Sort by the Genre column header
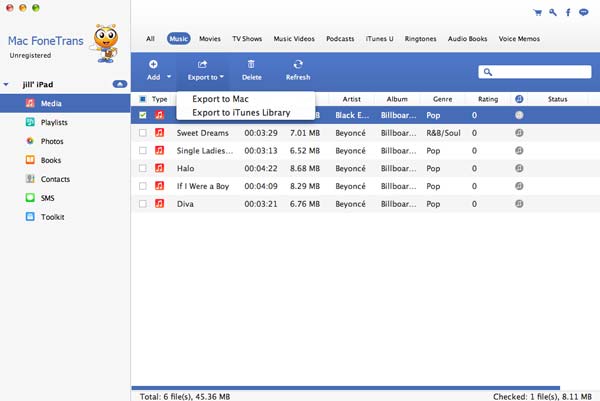The width and height of the screenshot is (600, 401). (x=442, y=99)
